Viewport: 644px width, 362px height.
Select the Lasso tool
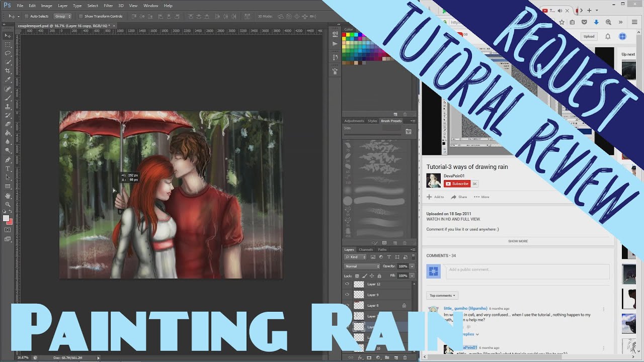[8, 53]
